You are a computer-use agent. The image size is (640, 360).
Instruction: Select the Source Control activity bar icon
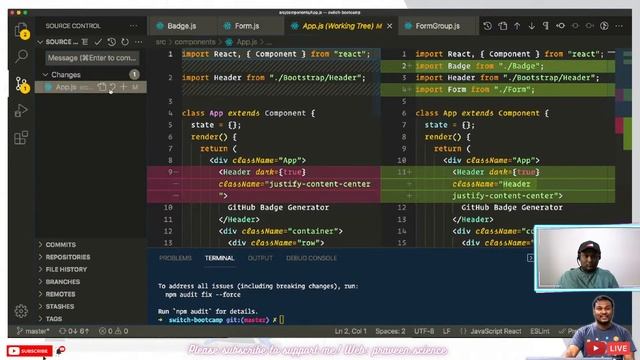[21, 84]
